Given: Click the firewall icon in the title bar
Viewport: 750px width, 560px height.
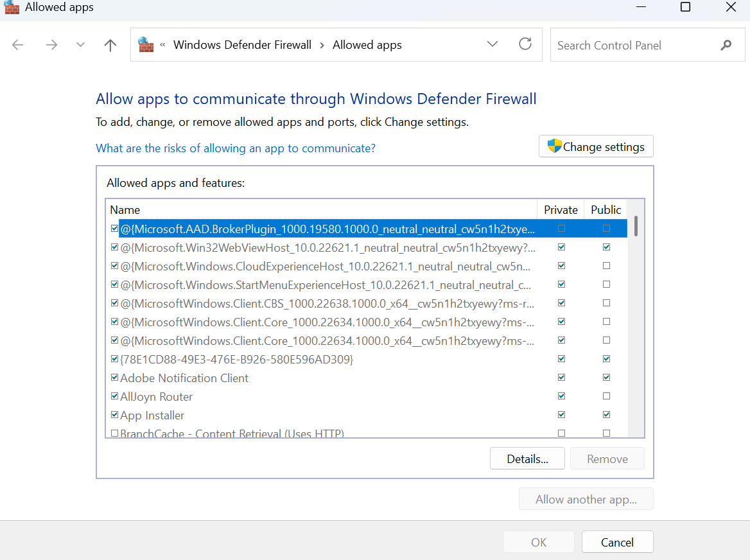Looking at the screenshot, I should tap(12, 8).
